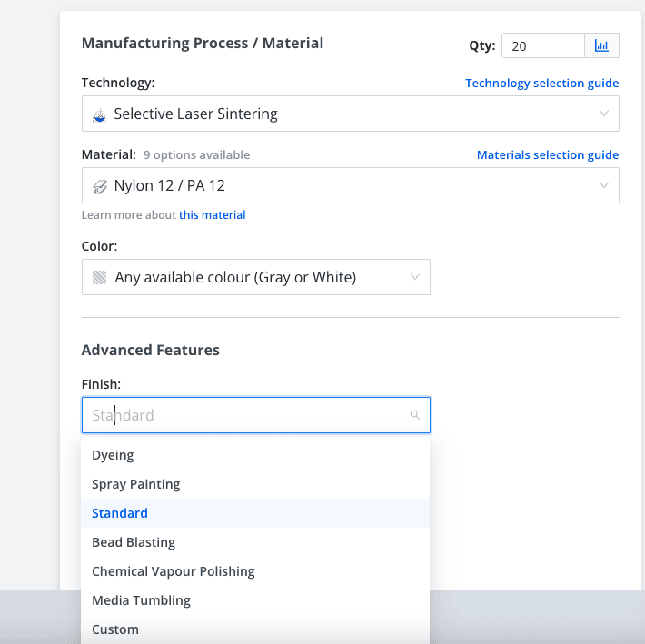The image size is (645, 644).
Task: Select Spray Painting finish option
Action: pos(136,484)
